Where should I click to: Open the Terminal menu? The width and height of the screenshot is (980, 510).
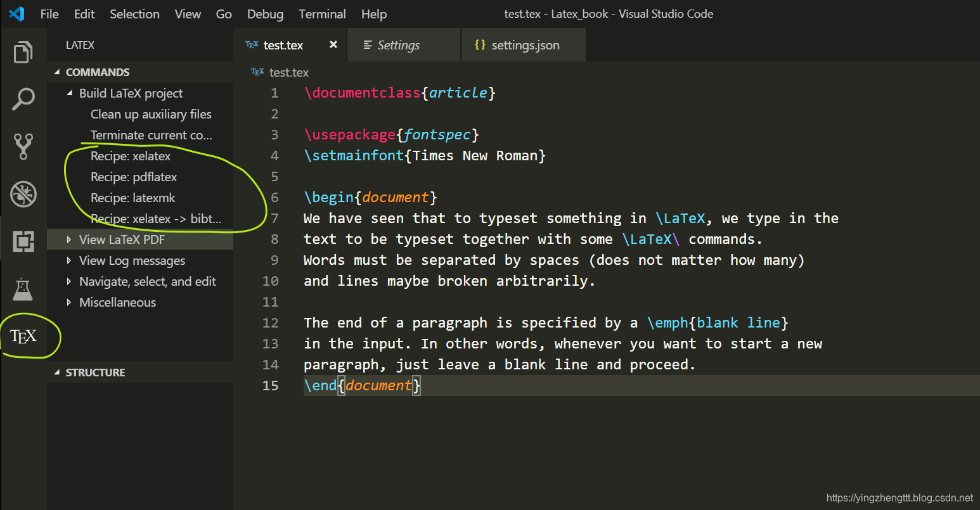(x=323, y=14)
